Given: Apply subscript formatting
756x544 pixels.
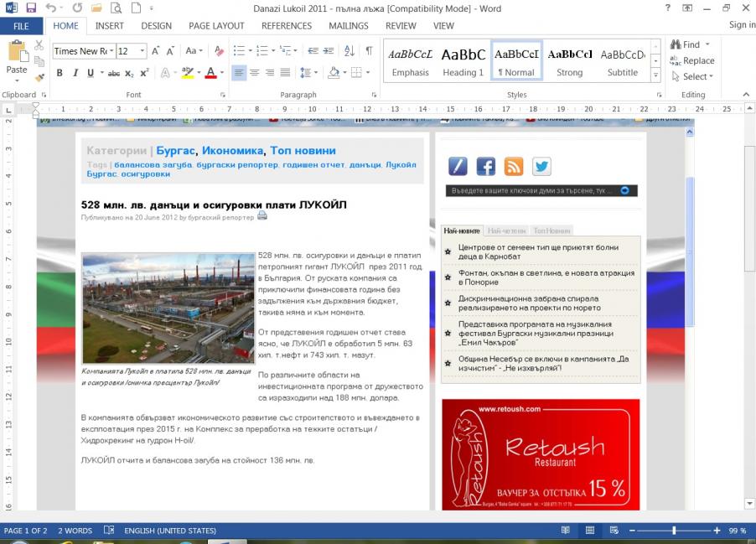Looking at the screenshot, I should pos(129,73).
